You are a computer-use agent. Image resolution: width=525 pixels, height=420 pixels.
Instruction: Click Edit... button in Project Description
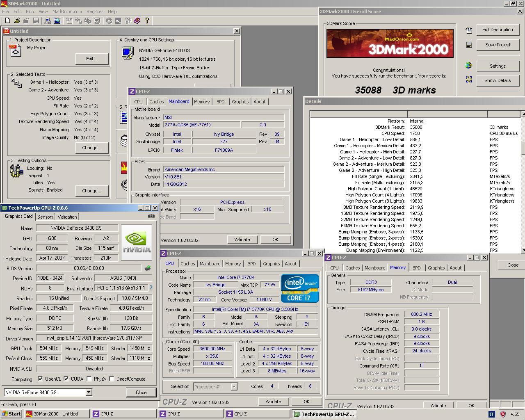click(x=91, y=59)
